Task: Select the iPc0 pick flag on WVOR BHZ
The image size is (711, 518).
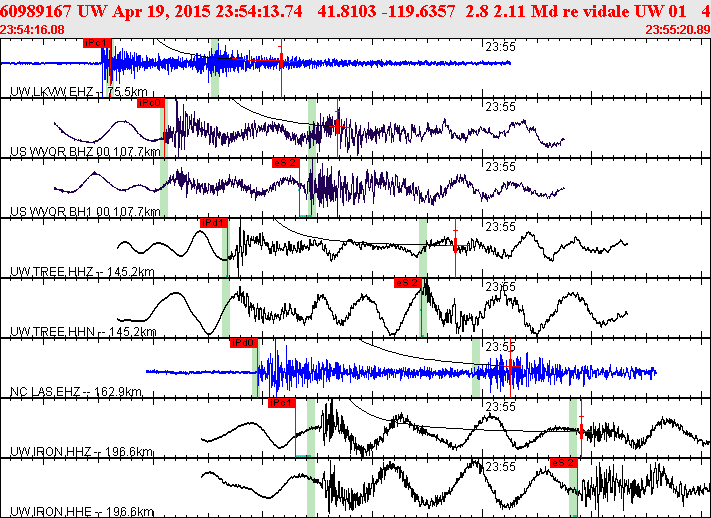Action: (x=151, y=103)
